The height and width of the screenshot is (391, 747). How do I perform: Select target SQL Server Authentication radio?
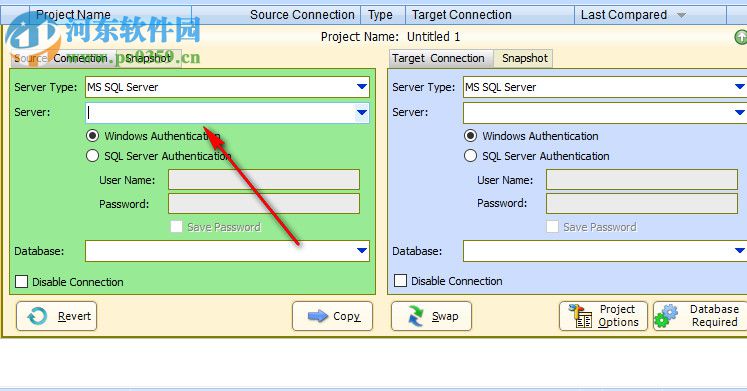[470, 156]
